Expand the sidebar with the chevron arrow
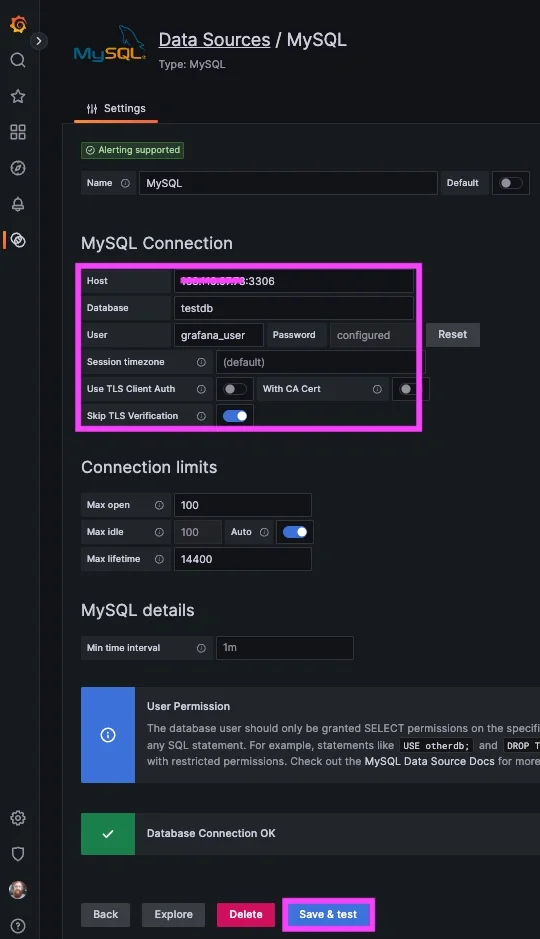The height and width of the screenshot is (939, 540). [x=38, y=41]
